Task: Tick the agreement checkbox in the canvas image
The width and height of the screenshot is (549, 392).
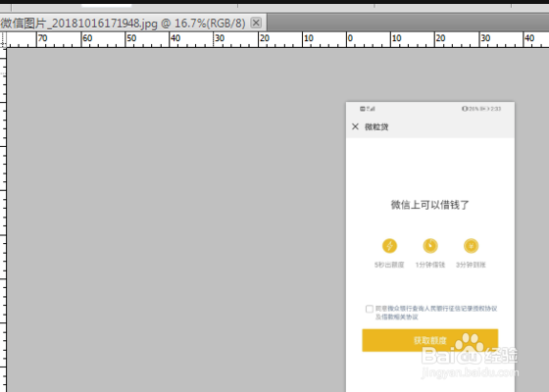Action: coord(370,309)
